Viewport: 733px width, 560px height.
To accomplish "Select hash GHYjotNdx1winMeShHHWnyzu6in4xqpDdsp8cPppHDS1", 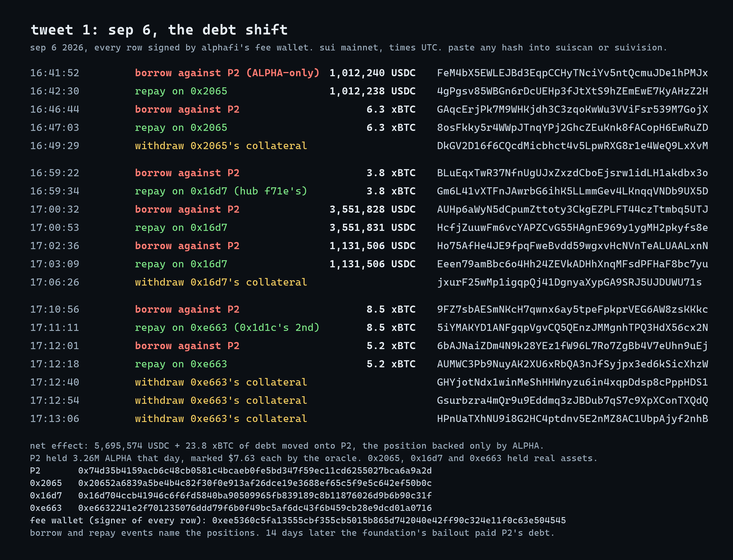I will coord(572,382).
